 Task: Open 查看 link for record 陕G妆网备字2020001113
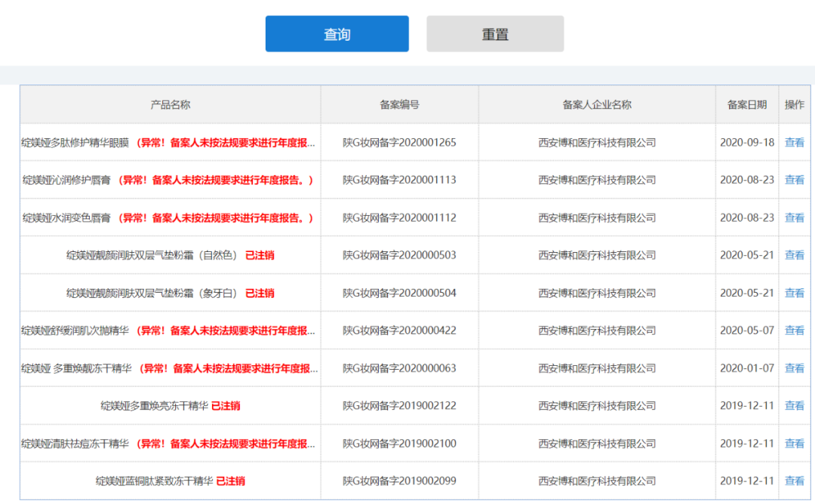coord(794,180)
